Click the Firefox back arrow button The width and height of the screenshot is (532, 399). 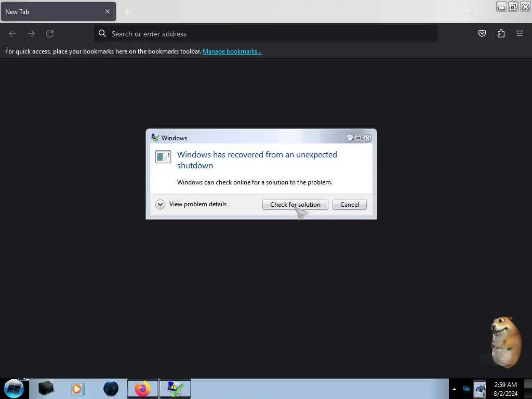(x=12, y=34)
